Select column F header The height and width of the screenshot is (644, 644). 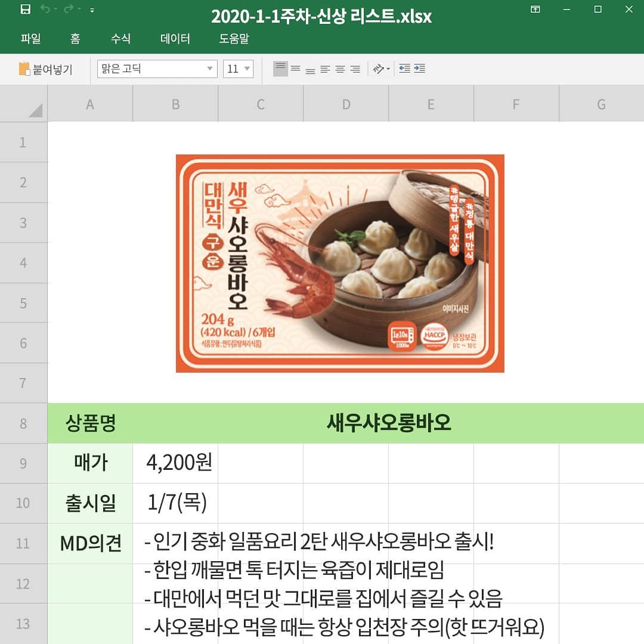pos(516,104)
